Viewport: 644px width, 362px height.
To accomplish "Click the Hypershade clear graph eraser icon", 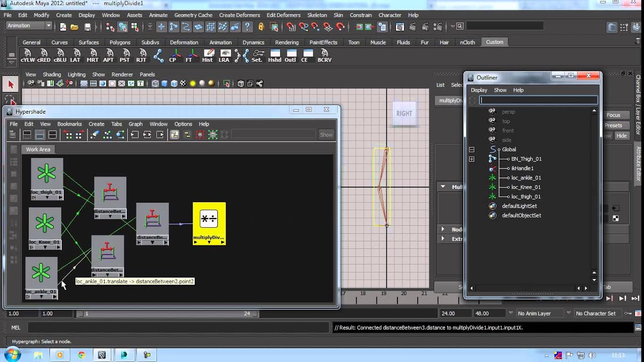I will coord(95,135).
